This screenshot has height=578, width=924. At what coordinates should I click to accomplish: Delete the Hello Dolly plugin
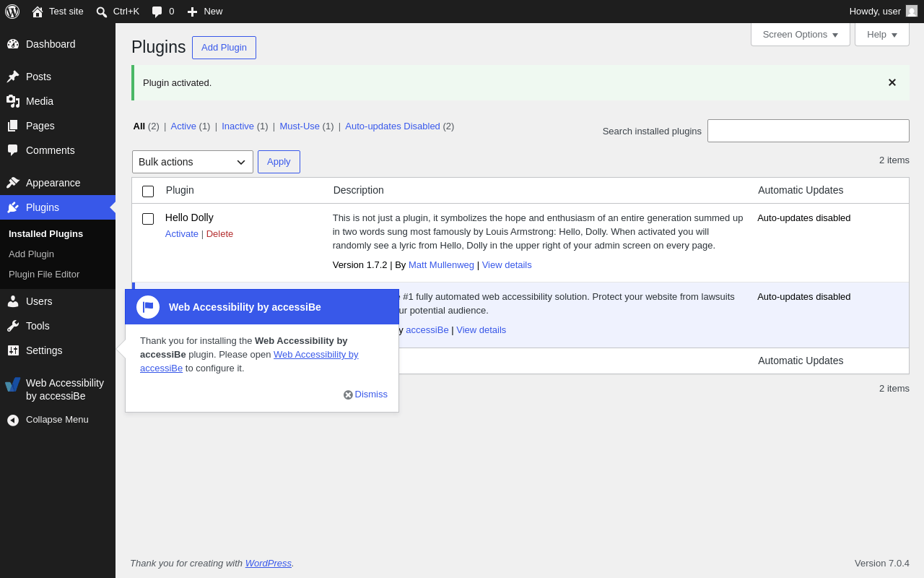pos(219,233)
